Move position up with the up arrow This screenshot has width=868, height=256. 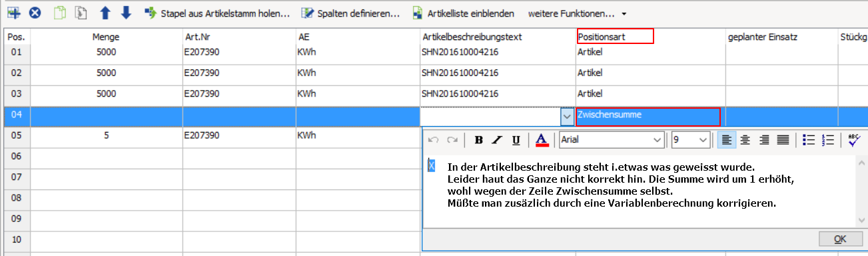[105, 13]
